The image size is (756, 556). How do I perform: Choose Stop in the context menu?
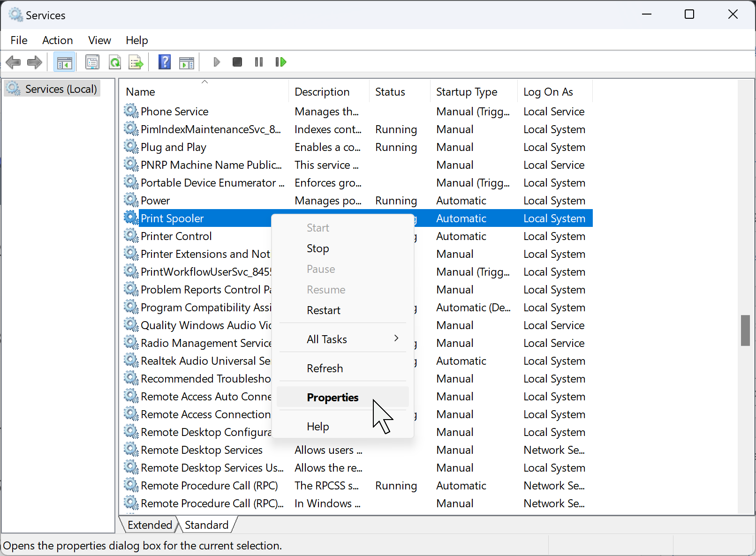coord(343,248)
